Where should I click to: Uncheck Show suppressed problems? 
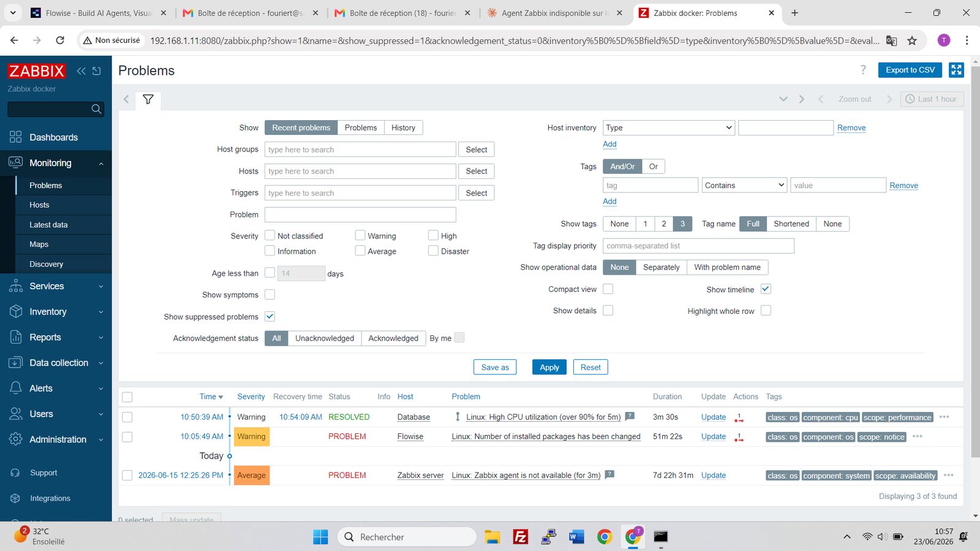point(269,316)
